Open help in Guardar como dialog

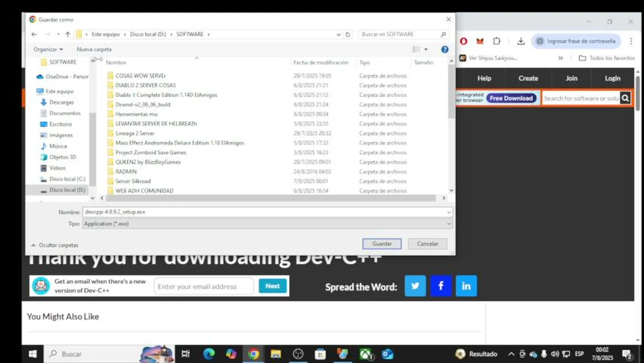(445, 49)
